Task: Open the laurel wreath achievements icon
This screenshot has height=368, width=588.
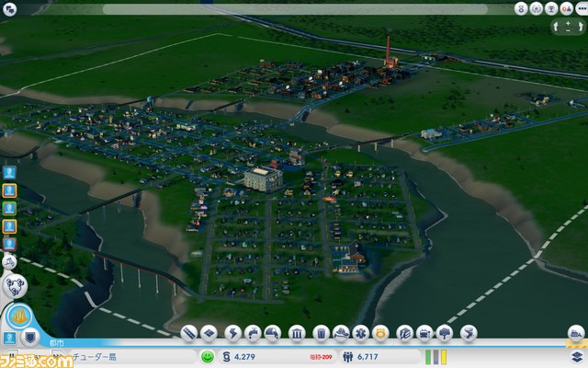Action: point(536,8)
